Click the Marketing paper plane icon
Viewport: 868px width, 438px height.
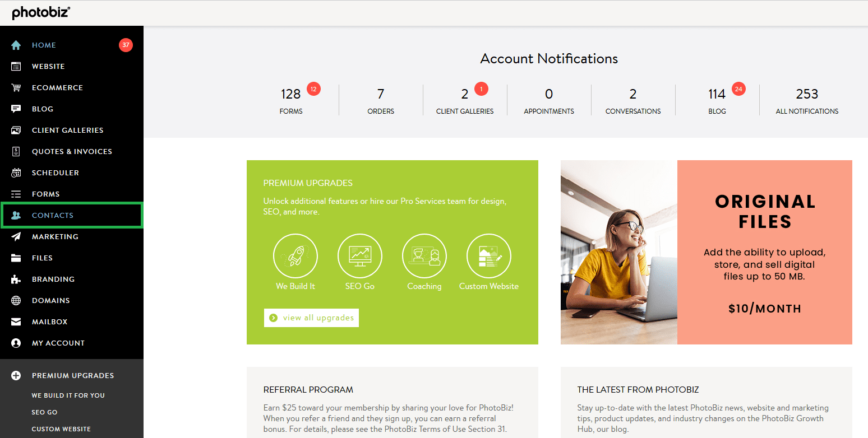(x=16, y=237)
